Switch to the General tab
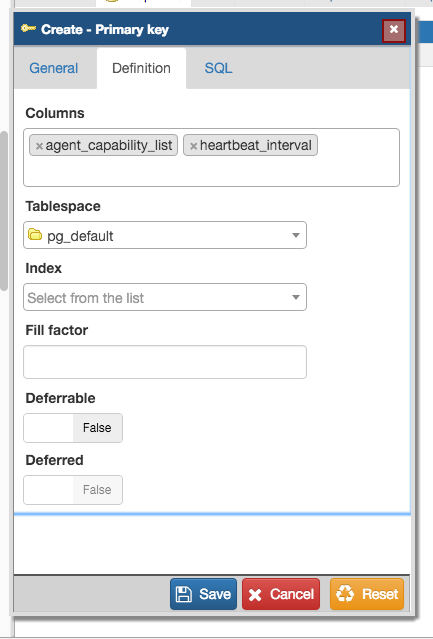Screen dimensions: 433x639 tap(54, 68)
